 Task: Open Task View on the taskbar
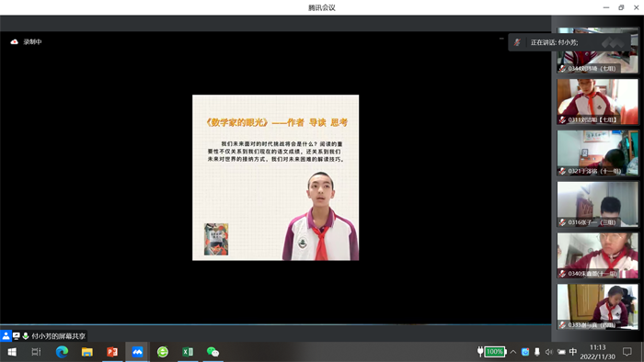[x=37, y=352]
